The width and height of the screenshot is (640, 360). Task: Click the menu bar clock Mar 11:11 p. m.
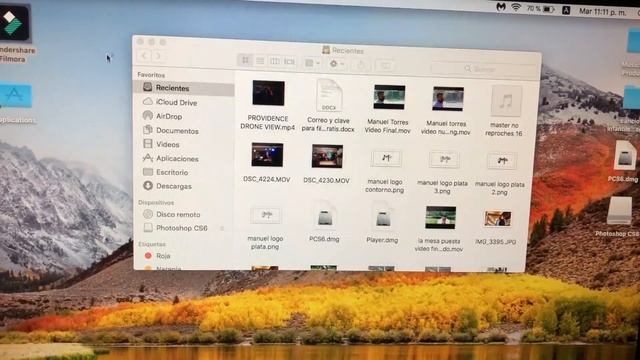(x=602, y=12)
